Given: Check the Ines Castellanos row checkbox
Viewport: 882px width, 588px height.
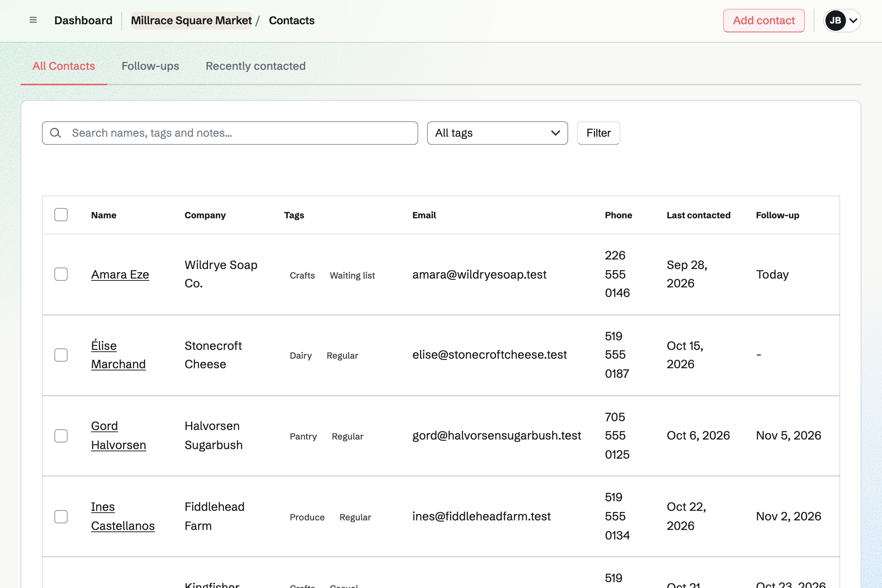Looking at the screenshot, I should [x=61, y=516].
